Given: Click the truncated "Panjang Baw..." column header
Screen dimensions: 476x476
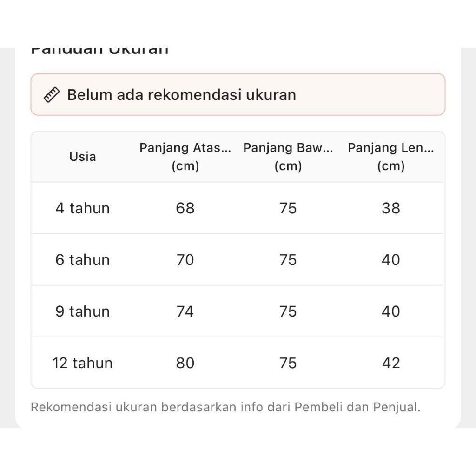Looking at the screenshot, I should pos(288,157).
